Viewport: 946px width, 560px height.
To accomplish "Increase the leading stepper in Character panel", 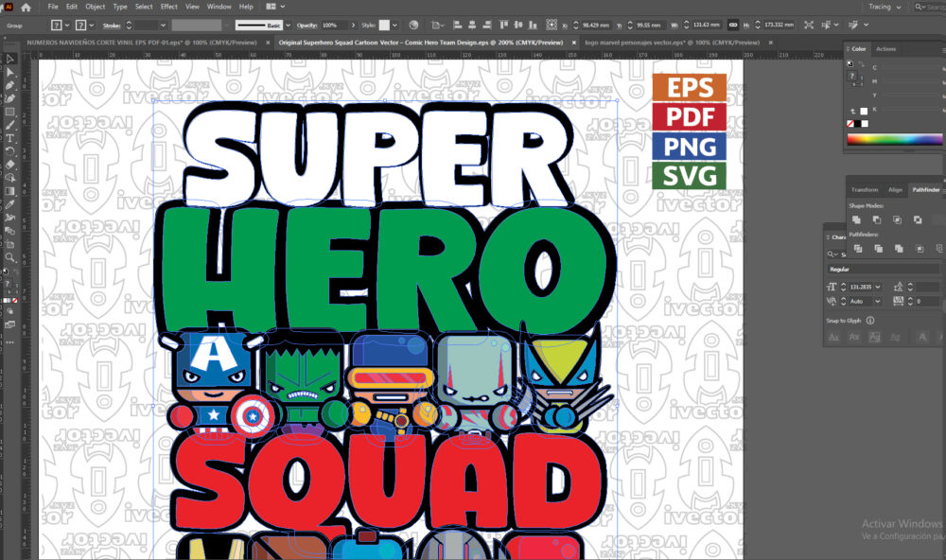I will (910, 284).
